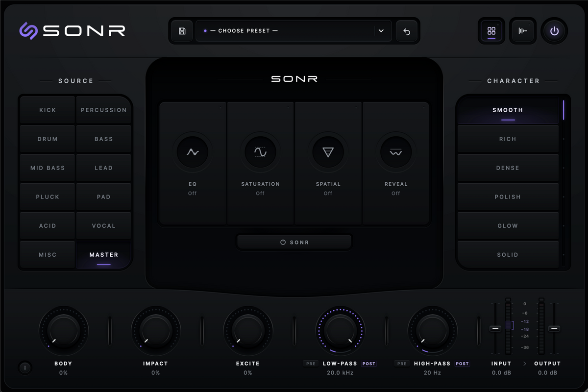Select the Glow character

pyautogui.click(x=508, y=226)
